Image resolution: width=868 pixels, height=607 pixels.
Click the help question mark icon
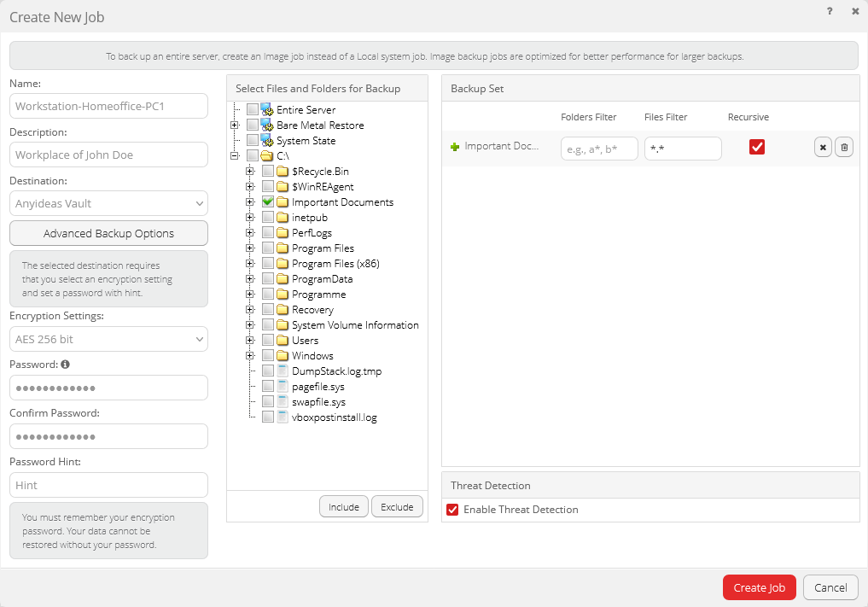(x=830, y=12)
